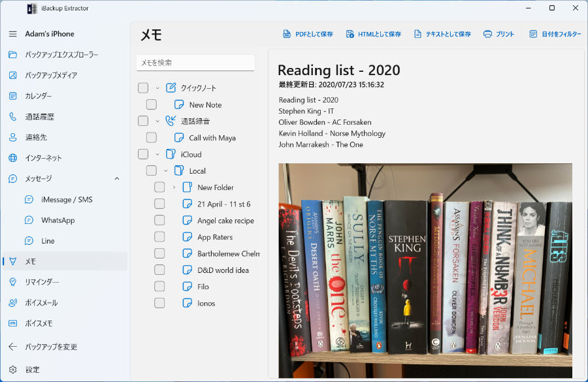The width and height of the screenshot is (588, 382).
Task: Click the Voicemail icon in sidebar
Action: click(x=13, y=302)
